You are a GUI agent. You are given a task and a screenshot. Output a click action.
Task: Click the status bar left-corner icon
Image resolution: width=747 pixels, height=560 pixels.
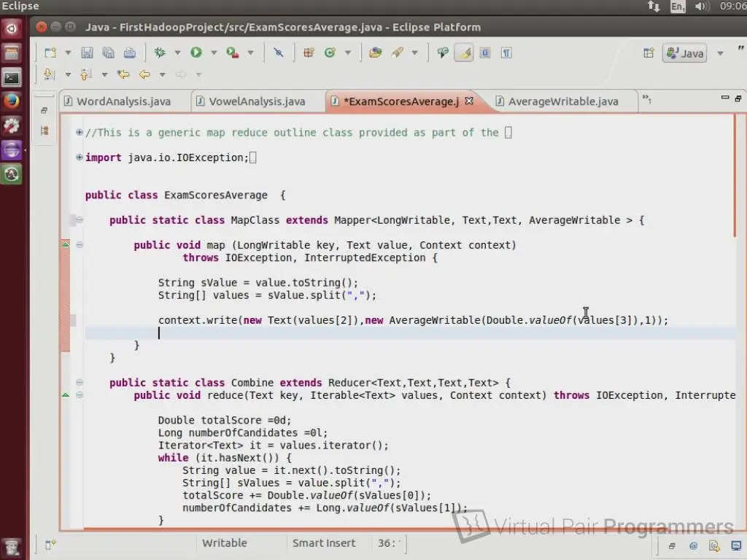point(50,544)
